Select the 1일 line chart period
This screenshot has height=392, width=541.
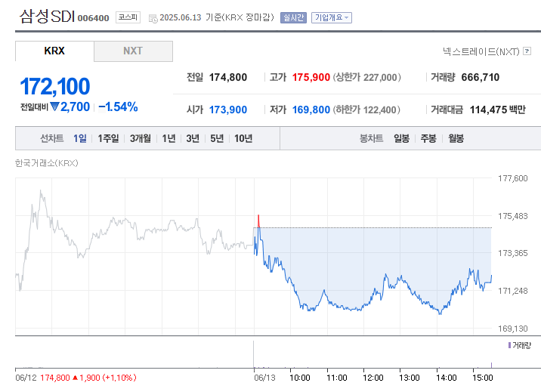(79, 138)
